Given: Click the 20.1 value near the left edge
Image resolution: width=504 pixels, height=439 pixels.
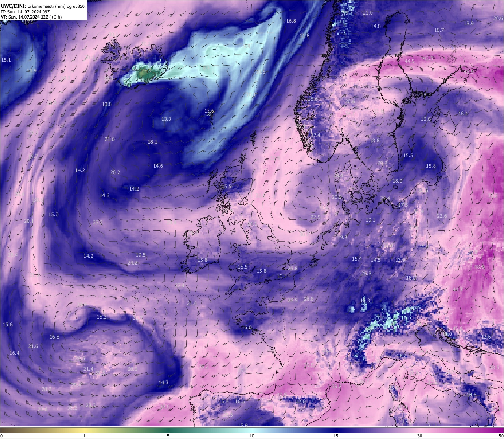Looking at the screenshot, I should click(x=29, y=221).
